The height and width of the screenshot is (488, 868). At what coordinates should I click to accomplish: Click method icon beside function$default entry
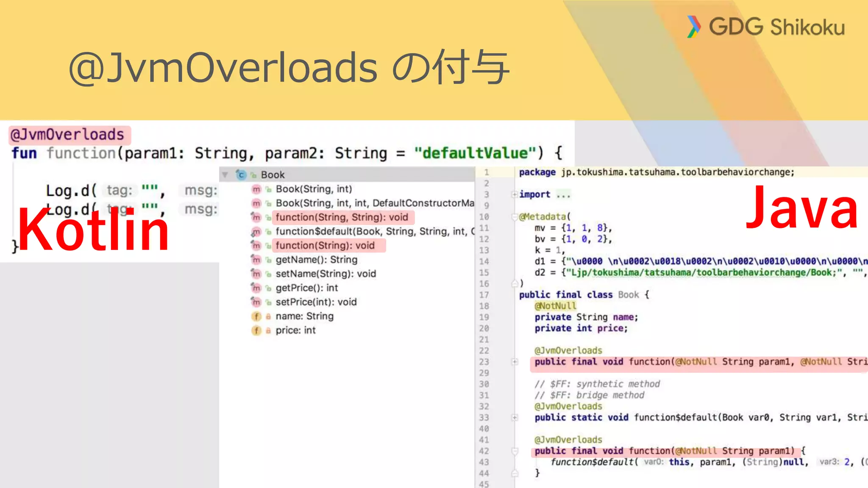click(256, 232)
